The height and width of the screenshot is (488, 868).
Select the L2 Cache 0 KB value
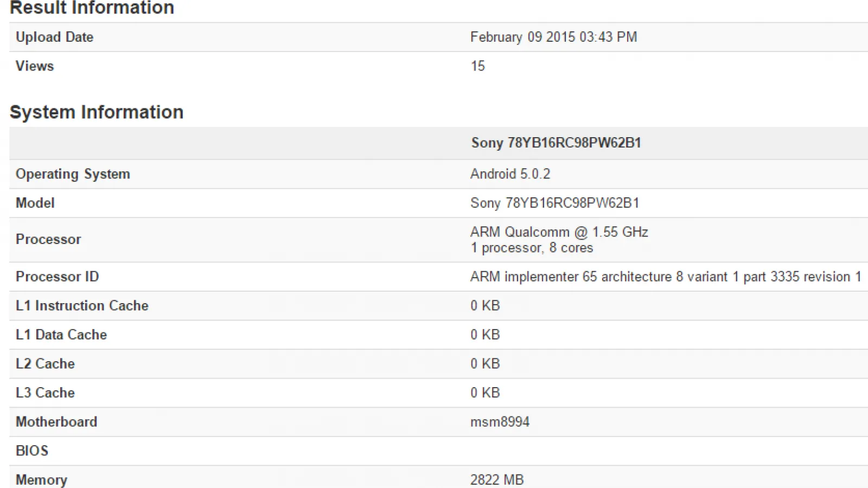pos(485,364)
